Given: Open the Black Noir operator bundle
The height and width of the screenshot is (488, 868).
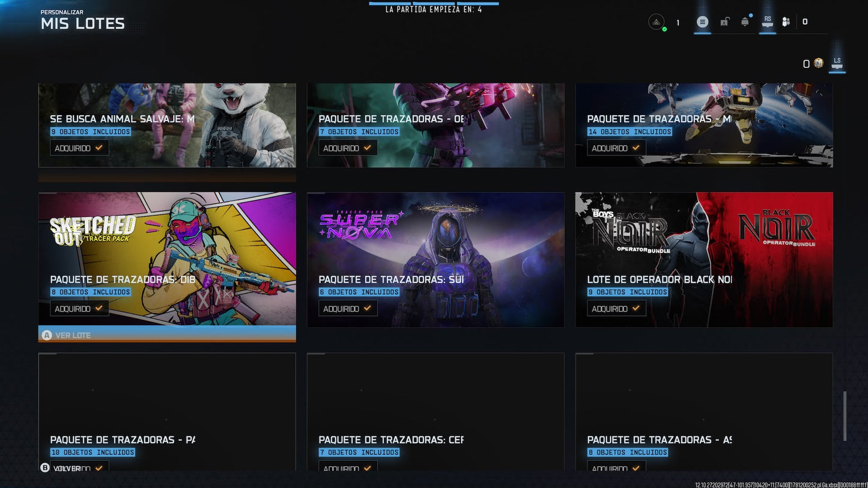Looking at the screenshot, I should click(x=704, y=259).
